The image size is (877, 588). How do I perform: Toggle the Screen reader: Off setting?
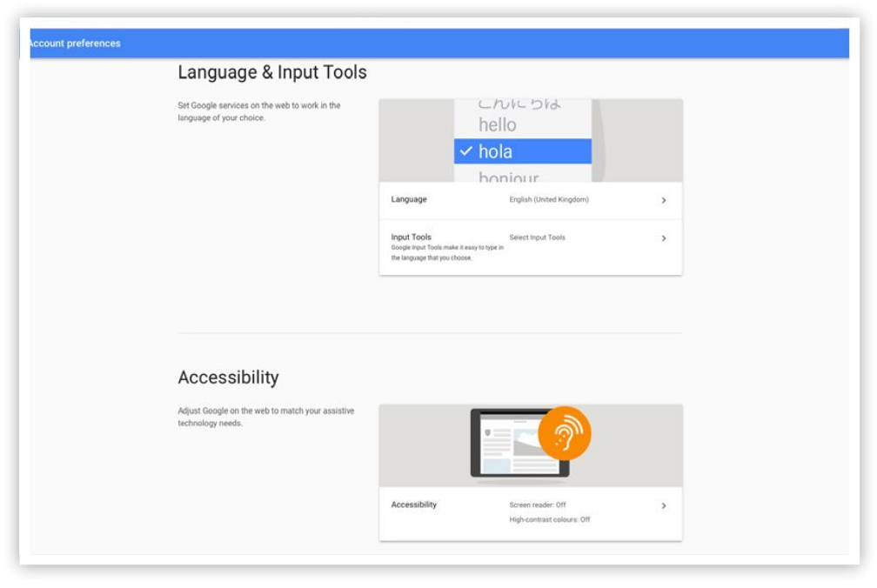[x=537, y=505]
